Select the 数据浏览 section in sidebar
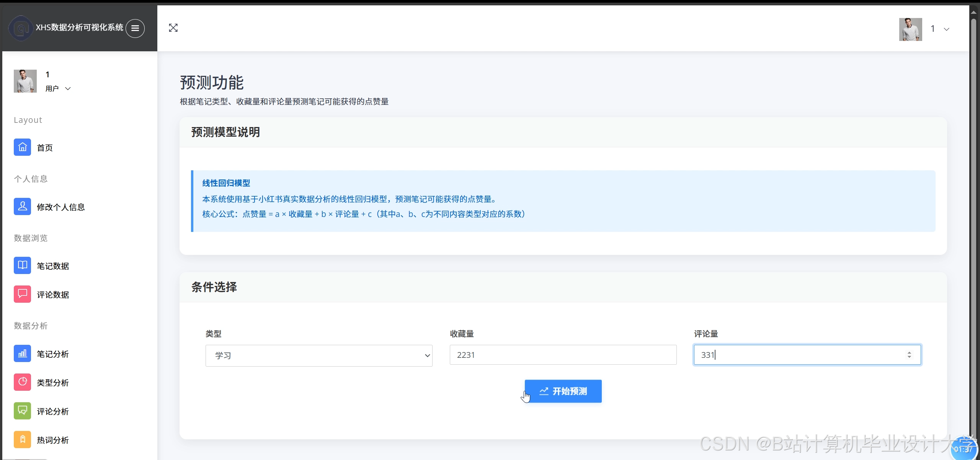Screen dimensions: 980x460 [30, 238]
